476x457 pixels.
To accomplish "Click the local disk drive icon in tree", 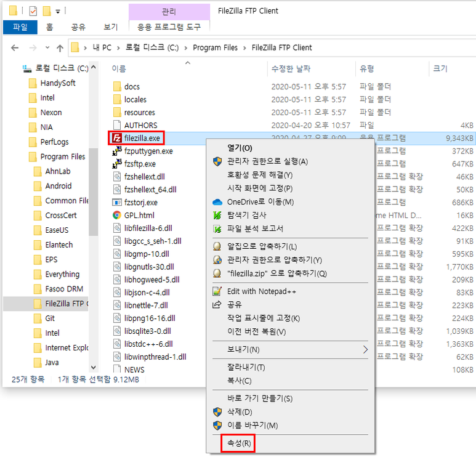I will [27, 68].
